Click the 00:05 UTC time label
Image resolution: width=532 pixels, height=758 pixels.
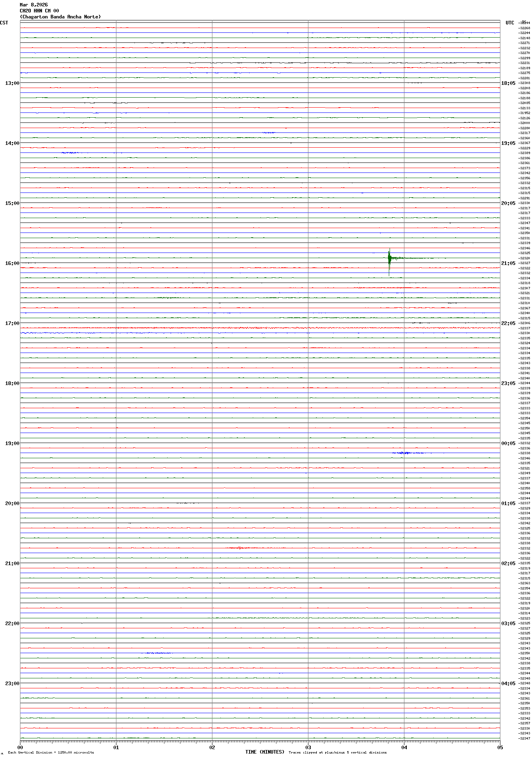(x=508, y=443)
